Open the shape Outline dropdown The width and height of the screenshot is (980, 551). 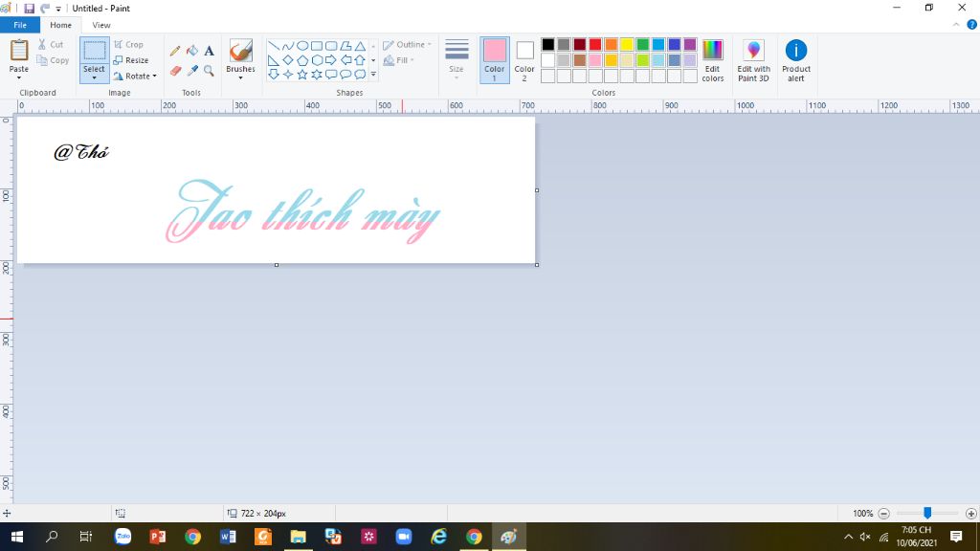point(407,45)
